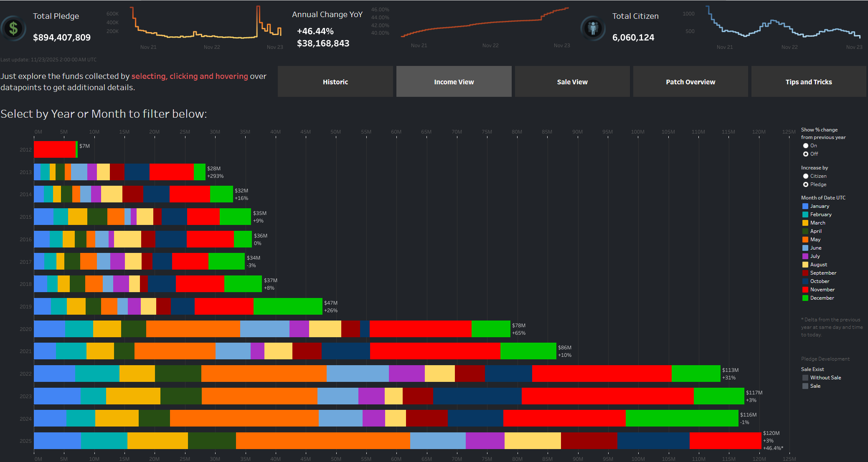Go to Tips and Tricks

point(808,82)
